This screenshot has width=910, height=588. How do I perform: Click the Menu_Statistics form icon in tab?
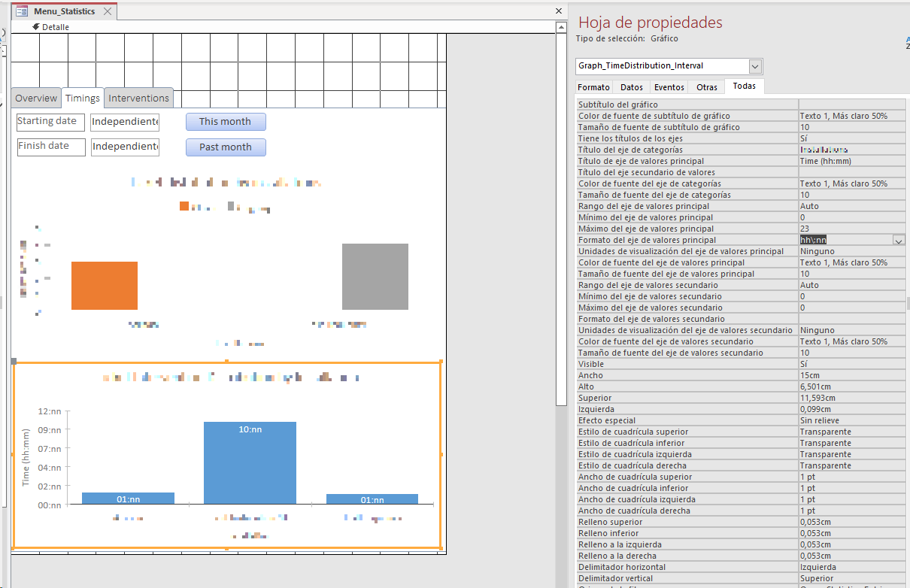22,11
